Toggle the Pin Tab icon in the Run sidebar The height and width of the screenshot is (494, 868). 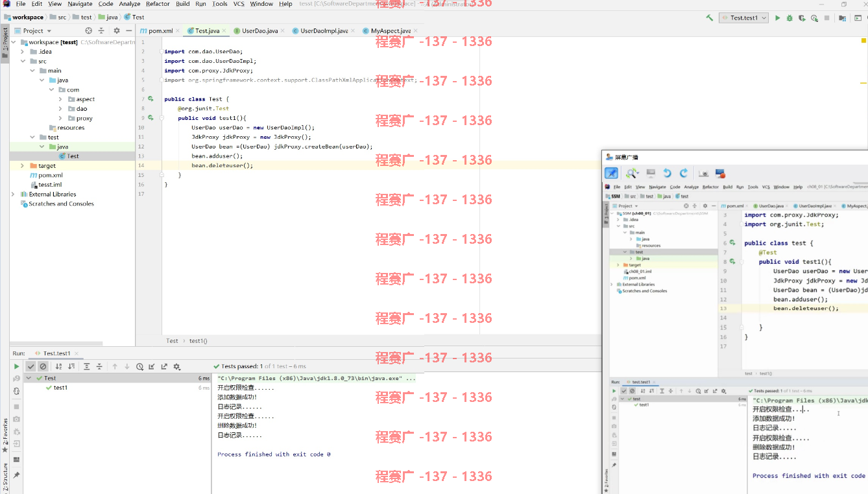(17, 475)
